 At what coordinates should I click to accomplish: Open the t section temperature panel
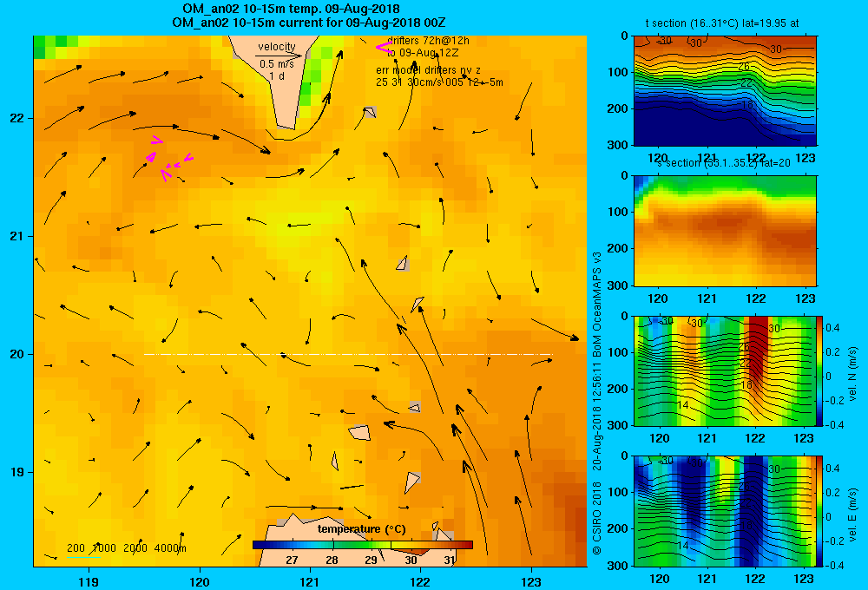(725, 91)
